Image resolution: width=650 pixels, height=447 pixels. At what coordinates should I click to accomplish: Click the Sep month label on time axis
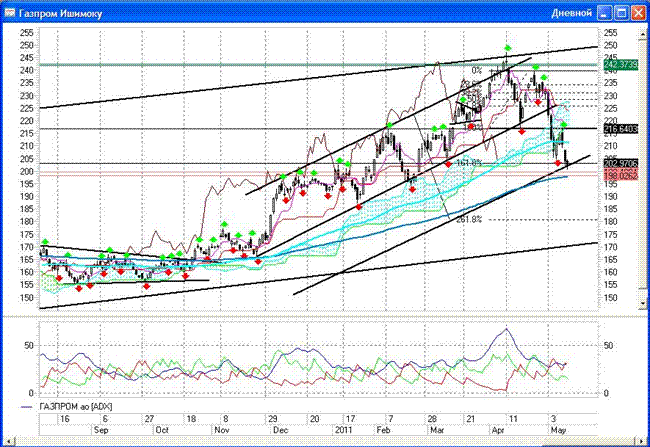pos(101,430)
